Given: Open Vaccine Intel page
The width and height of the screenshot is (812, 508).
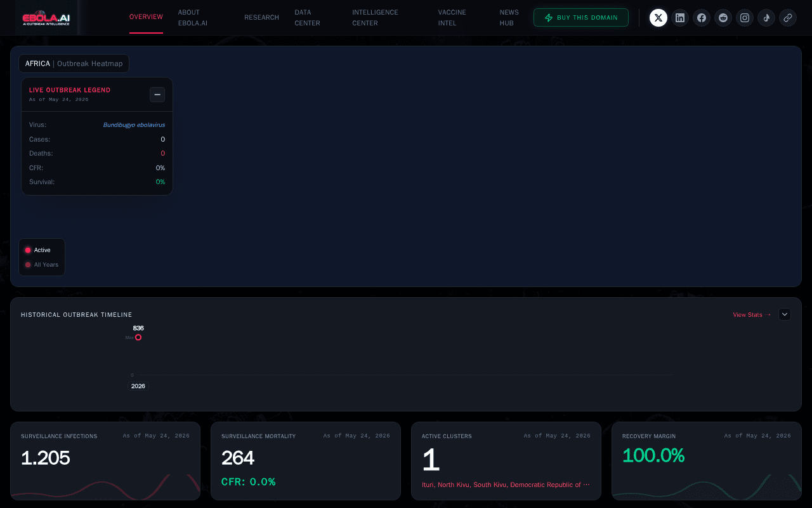Looking at the screenshot, I should 452,18.
